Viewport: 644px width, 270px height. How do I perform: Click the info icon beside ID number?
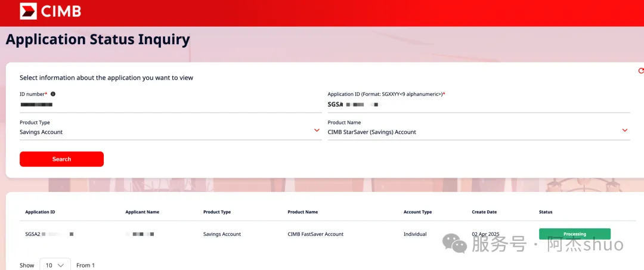[53, 94]
